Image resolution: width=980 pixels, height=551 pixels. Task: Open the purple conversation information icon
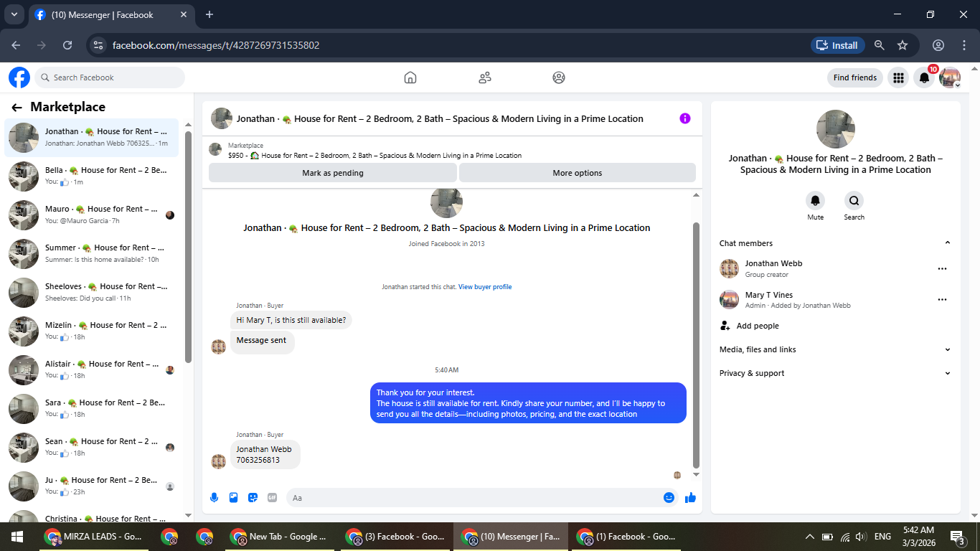tap(685, 118)
